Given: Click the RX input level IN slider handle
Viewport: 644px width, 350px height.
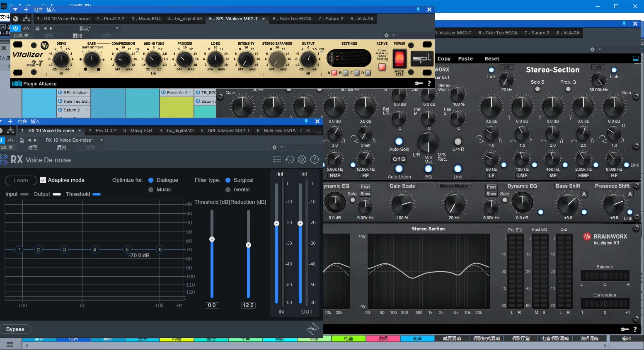Looking at the screenshot, I should pos(277,223).
